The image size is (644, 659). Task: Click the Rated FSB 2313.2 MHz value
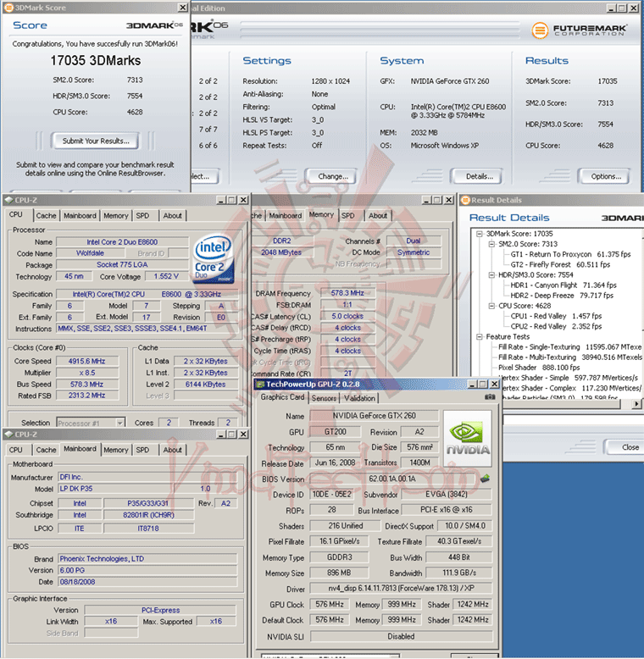click(x=87, y=396)
